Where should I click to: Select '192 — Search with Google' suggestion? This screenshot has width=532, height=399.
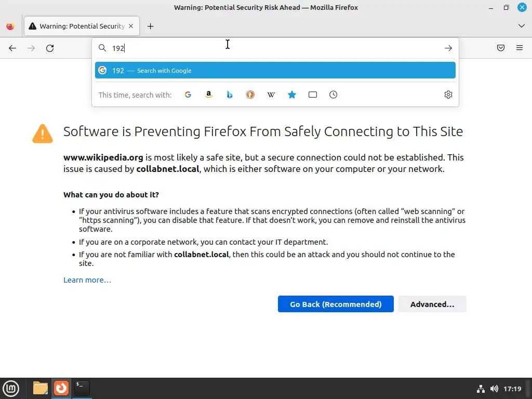point(275,71)
